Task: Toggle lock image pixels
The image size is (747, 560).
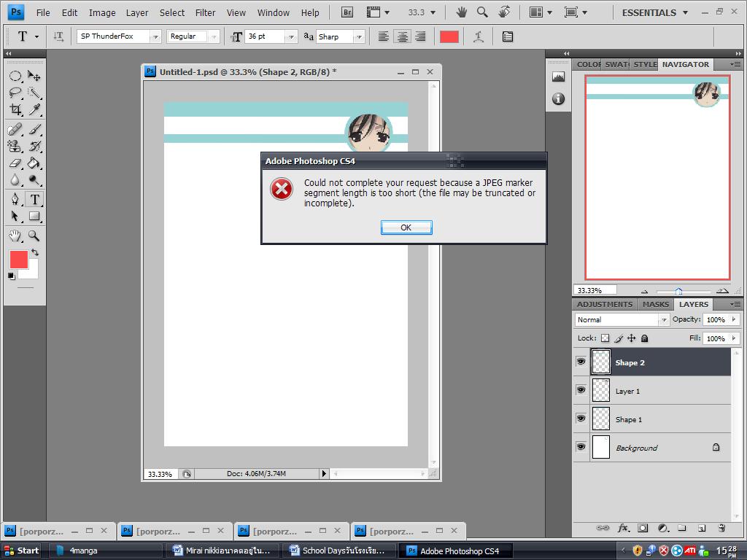Action: pos(619,338)
